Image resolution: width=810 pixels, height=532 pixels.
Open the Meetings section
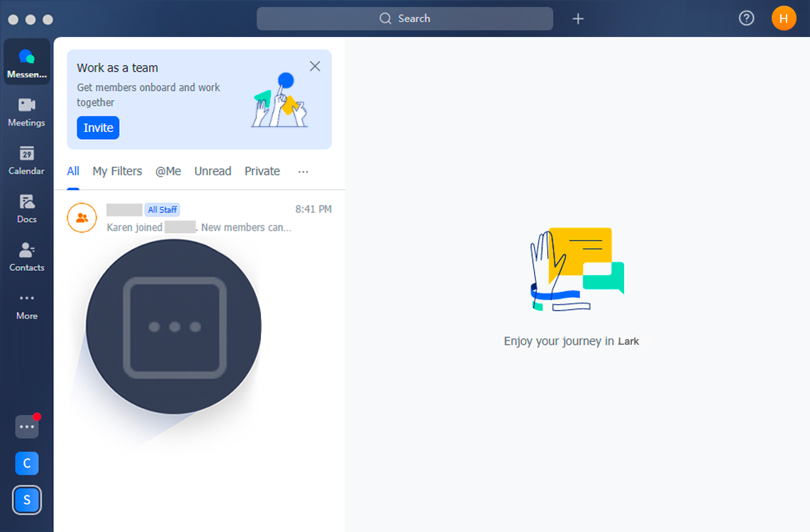coord(27,111)
